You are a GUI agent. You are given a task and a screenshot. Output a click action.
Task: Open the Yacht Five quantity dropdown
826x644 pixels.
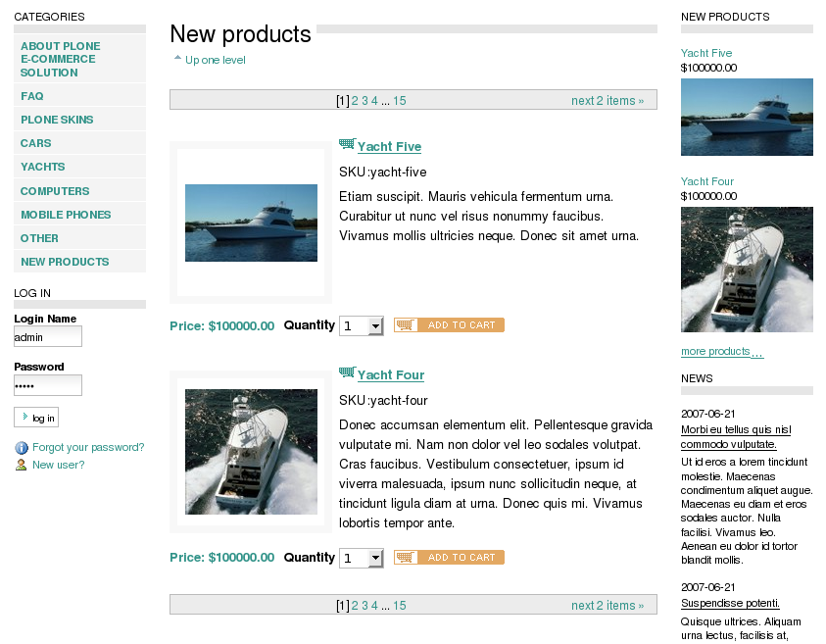point(362,326)
